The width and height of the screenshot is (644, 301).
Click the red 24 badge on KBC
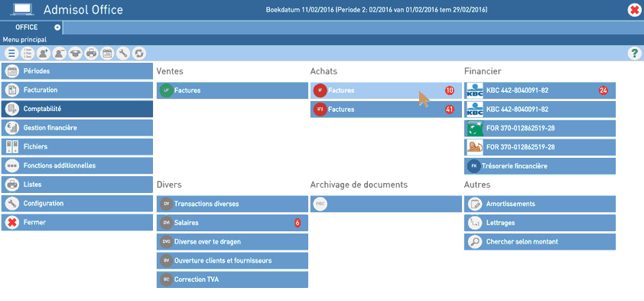point(603,90)
